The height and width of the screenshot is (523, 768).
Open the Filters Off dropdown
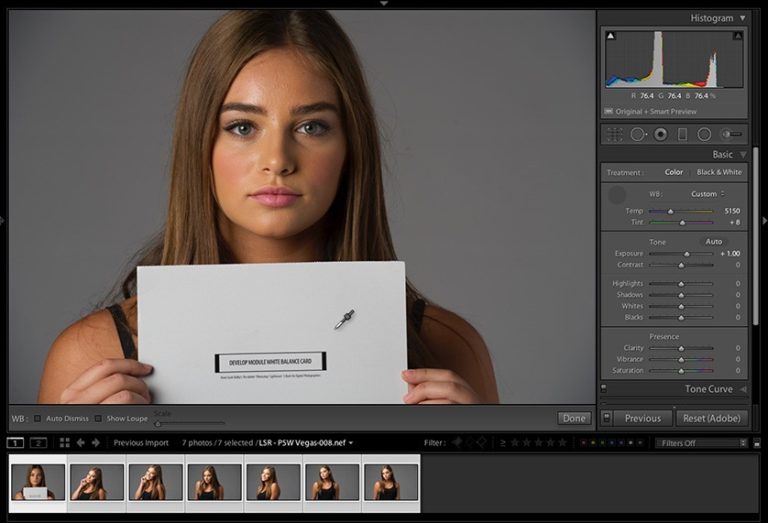click(701, 442)
